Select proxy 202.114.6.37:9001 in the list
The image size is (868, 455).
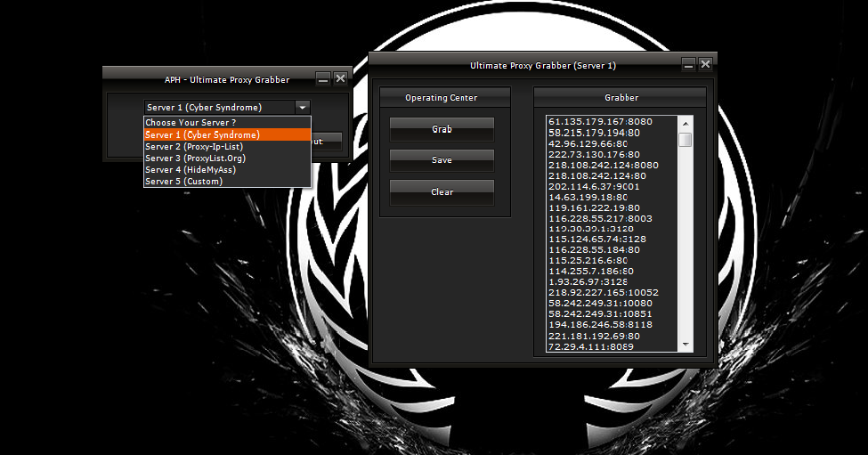[x=594, y=186]
